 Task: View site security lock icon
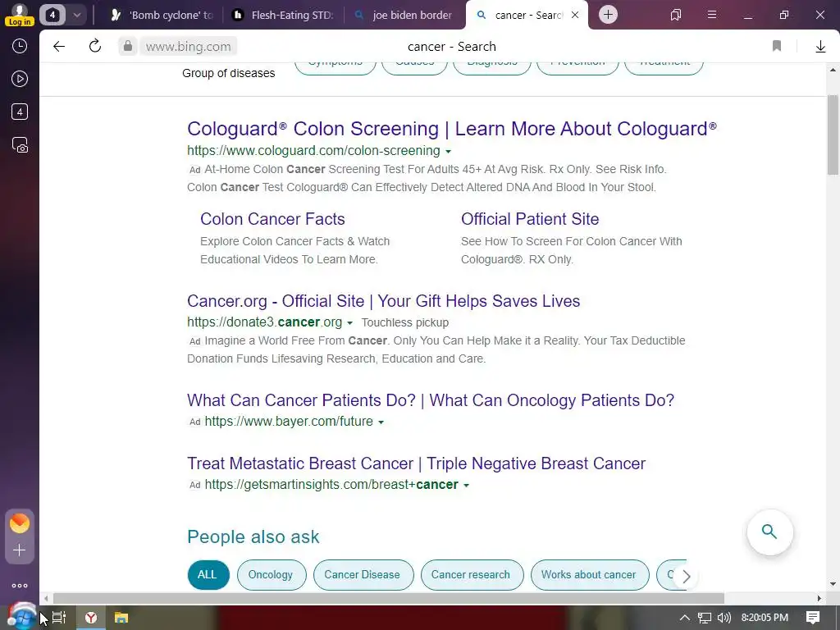click(x=127, y=46)
